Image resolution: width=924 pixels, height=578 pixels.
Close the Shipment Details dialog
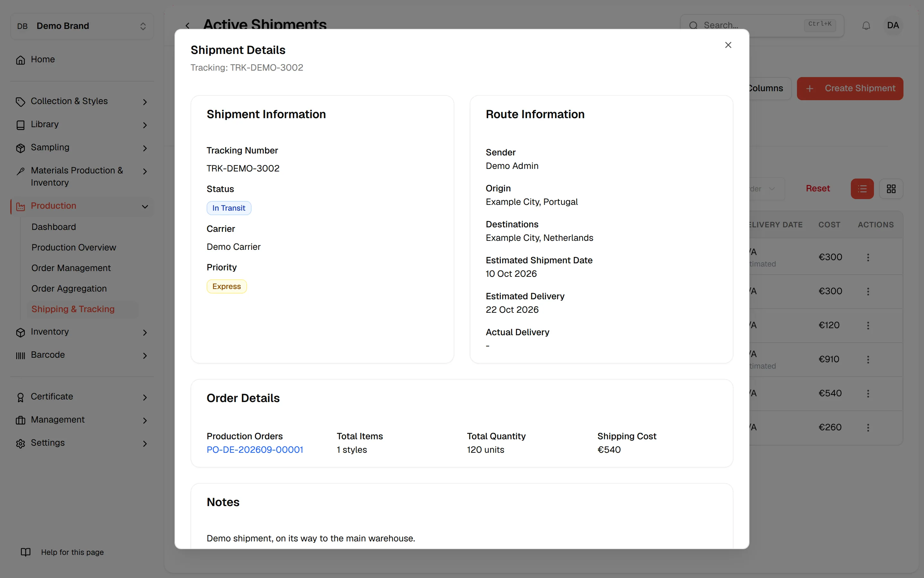[x=728, y=45]
